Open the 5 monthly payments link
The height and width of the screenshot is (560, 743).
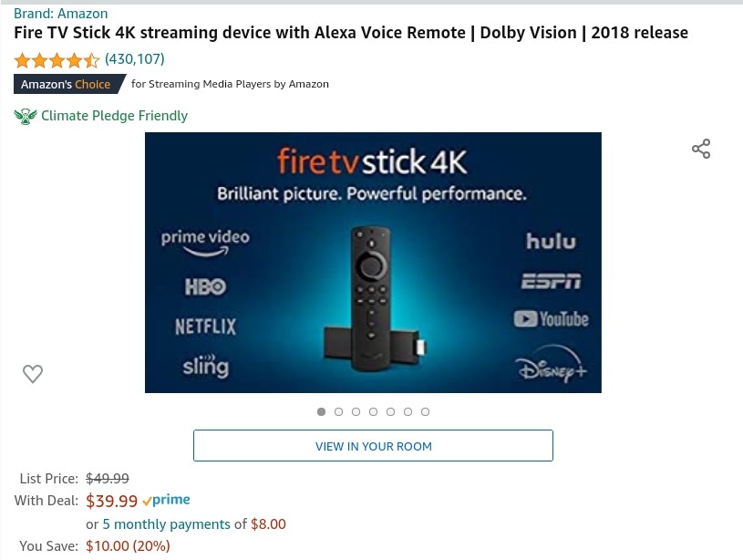point(166,524)
